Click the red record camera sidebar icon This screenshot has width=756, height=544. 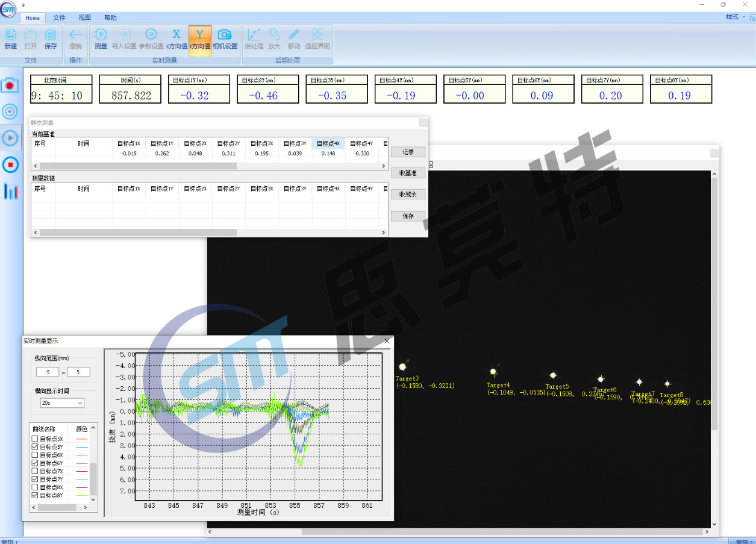point(10,85)
